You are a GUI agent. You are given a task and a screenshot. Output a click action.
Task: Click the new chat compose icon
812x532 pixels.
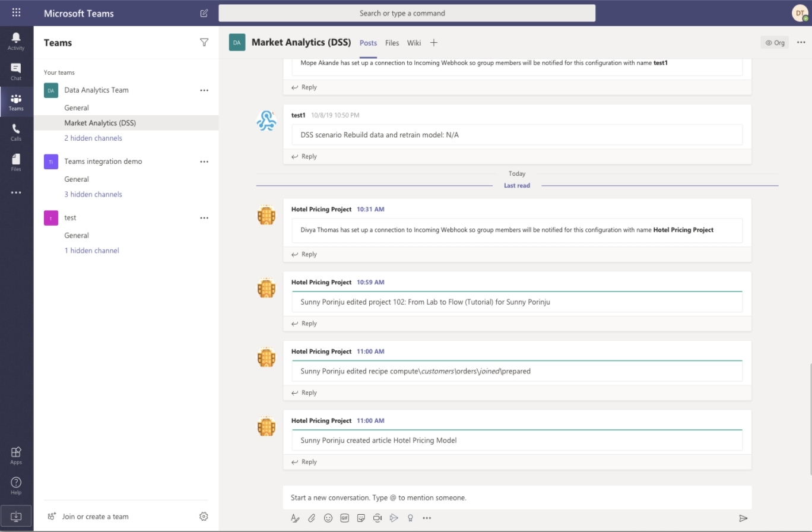tap(204, 13)
